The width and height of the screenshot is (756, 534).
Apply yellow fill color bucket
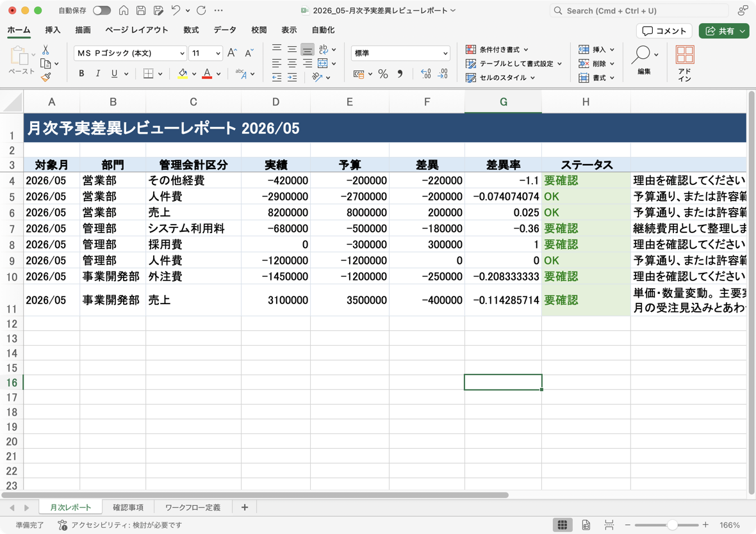click(183, 73)
